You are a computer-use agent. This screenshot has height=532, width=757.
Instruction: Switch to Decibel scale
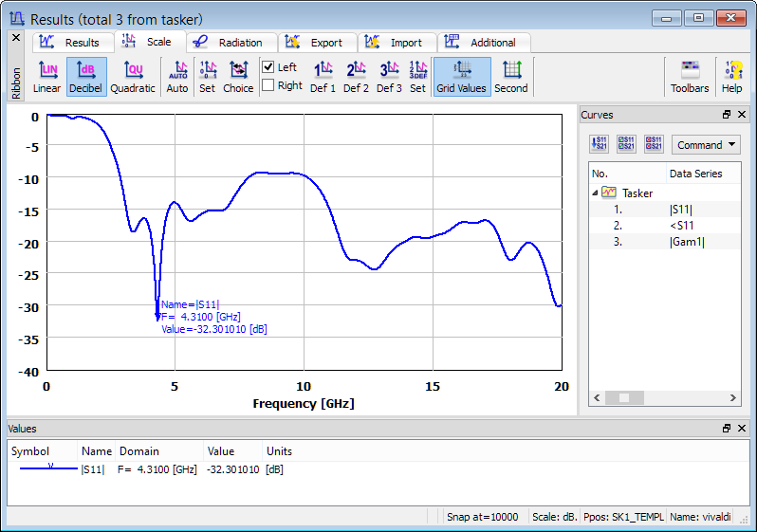point(85,76)
